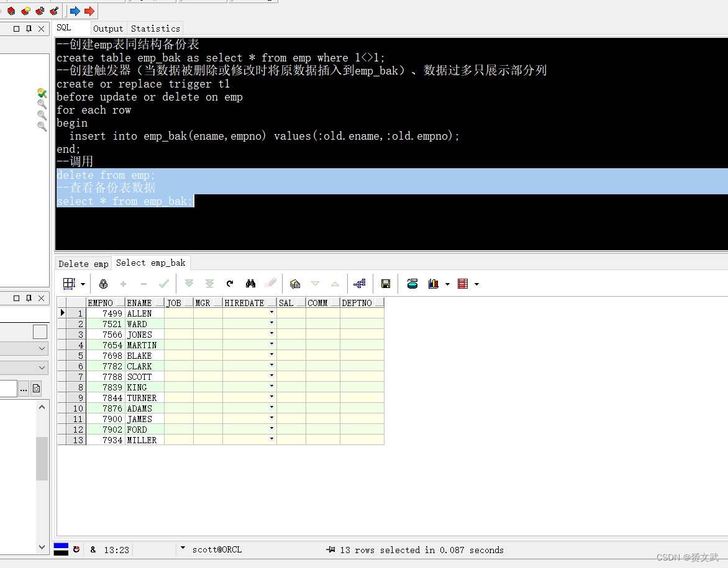Click the cell containing JONES

coord(144,335)
